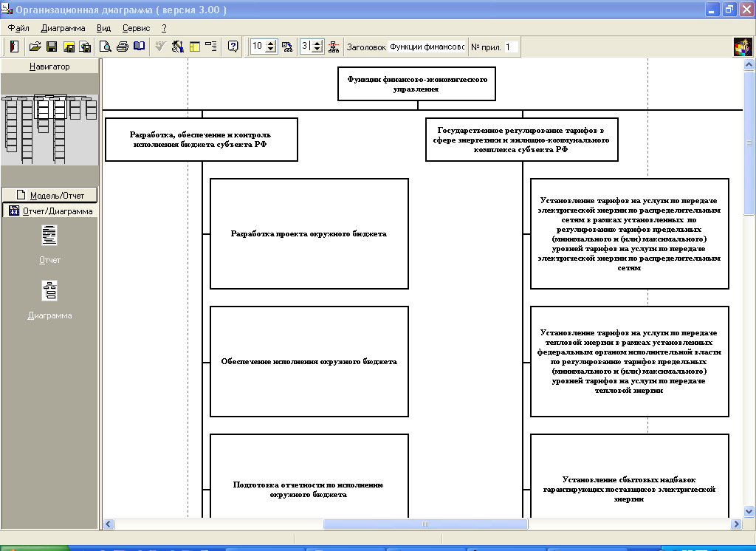This screenshot has height=551, width=756.
Task: Click the vertical scrollbar thumb
Action: point(749,143)
